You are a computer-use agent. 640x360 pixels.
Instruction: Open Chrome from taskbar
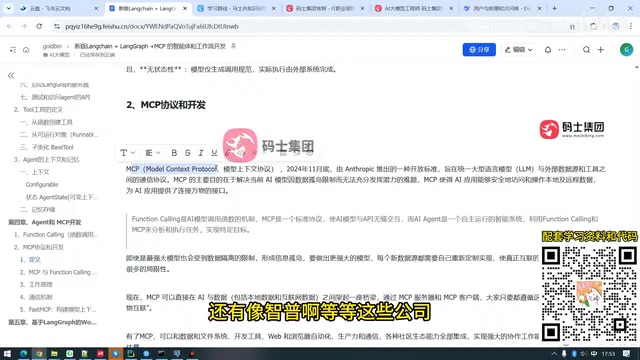[x=39, y=353]
